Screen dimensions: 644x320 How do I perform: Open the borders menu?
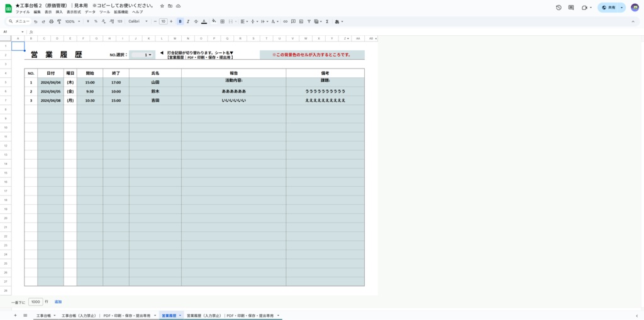click(222, 21)
